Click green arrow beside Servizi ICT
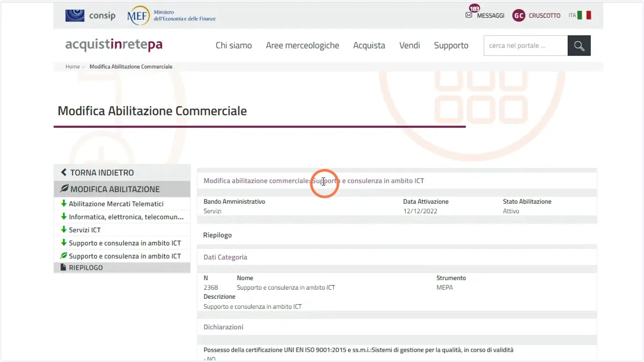 [x=64, y=230]
